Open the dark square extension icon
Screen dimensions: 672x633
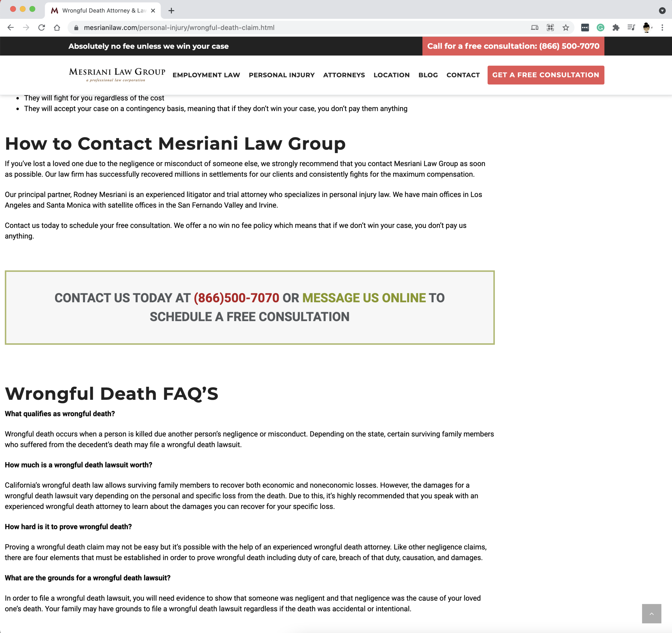click(x=585, y=28)
